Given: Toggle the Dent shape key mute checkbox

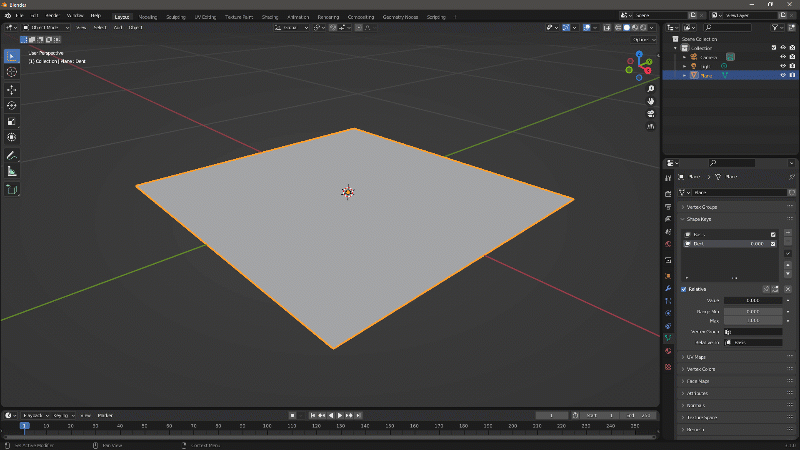Looking at the screenshot, I should (773, 244).
